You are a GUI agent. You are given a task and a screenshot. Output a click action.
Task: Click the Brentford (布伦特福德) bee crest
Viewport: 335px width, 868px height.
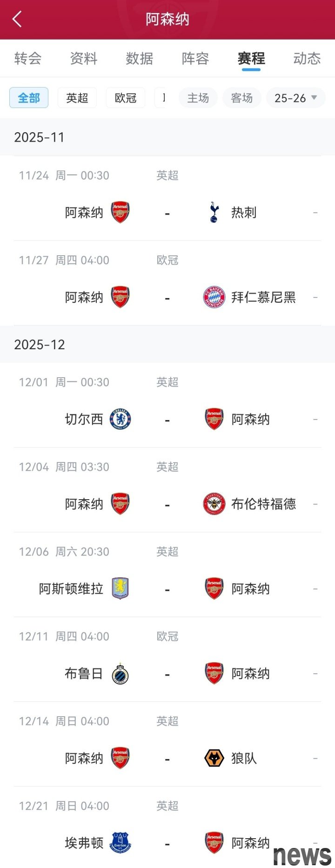coord(214,504)
